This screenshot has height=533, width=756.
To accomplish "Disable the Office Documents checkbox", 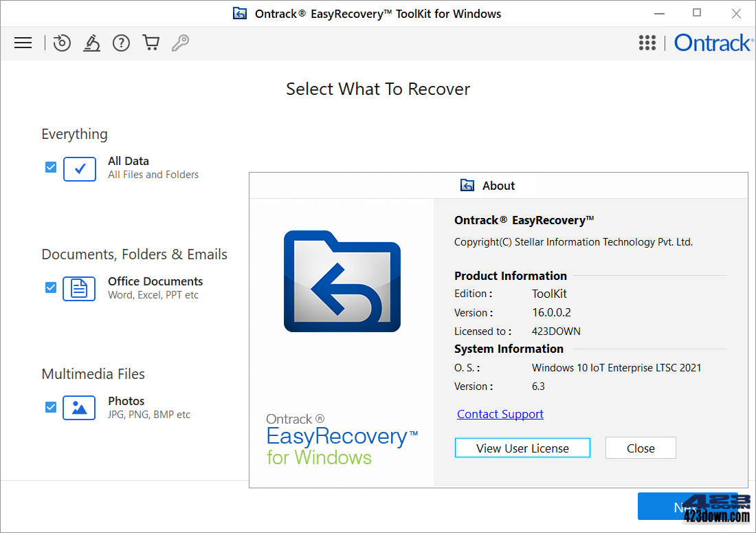I will click(x=50, y=287).
